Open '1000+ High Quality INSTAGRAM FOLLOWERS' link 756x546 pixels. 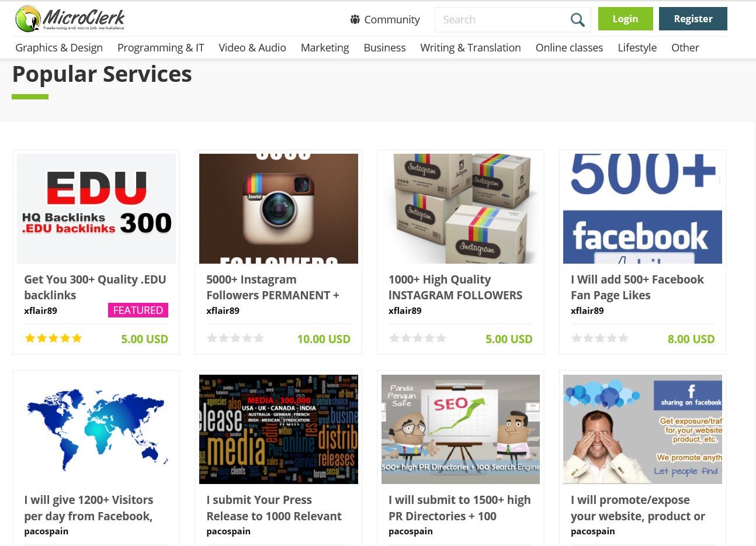[456, 287]
